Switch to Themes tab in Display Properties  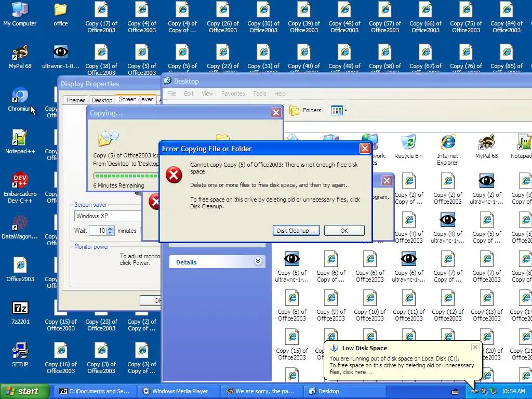[76, 100]
